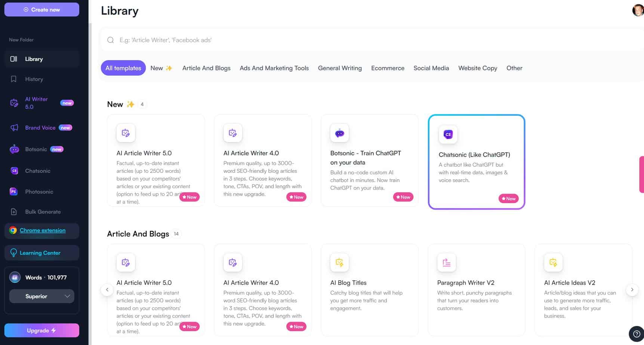644x345 pixels.
Task: Click the Botsonic card robot icon
Action: coord(339,133)
